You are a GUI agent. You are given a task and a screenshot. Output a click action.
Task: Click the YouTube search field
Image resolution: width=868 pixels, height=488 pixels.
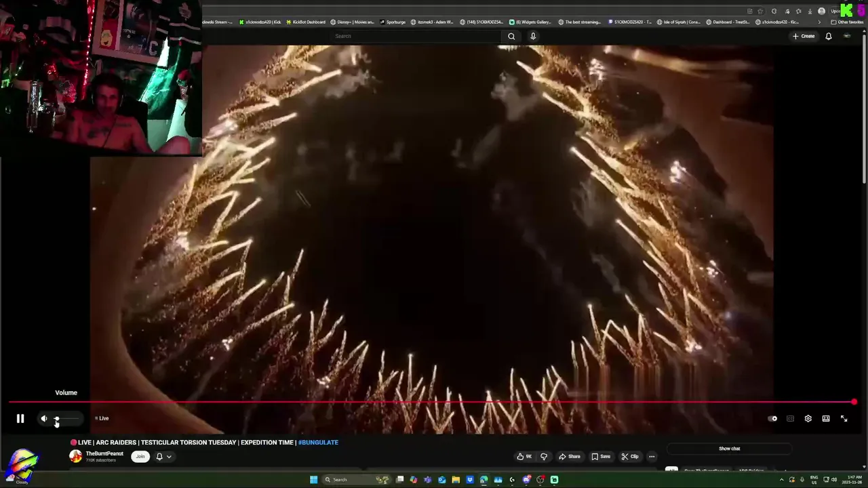(x=416, y=36)
